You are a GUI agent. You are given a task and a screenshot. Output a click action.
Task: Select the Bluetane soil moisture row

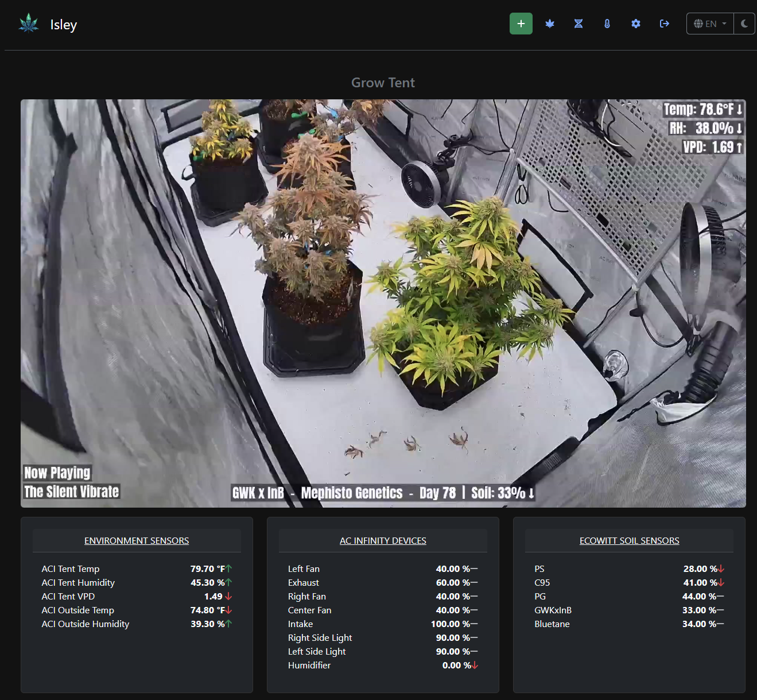tap(629, 624)
